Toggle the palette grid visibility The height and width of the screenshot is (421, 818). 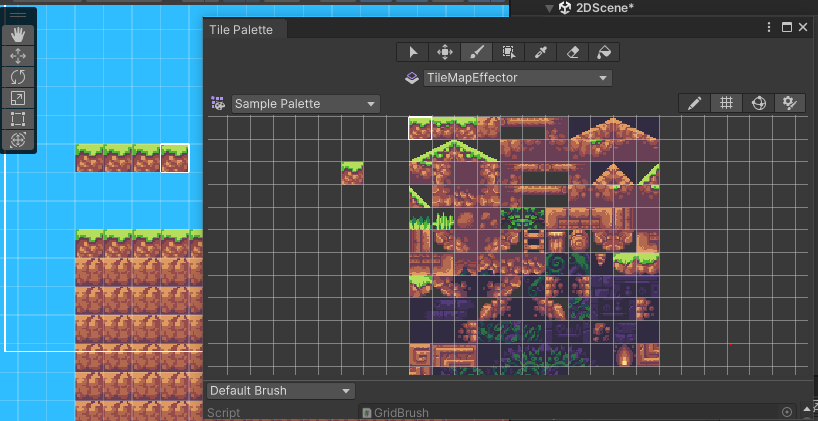point(726,103)
